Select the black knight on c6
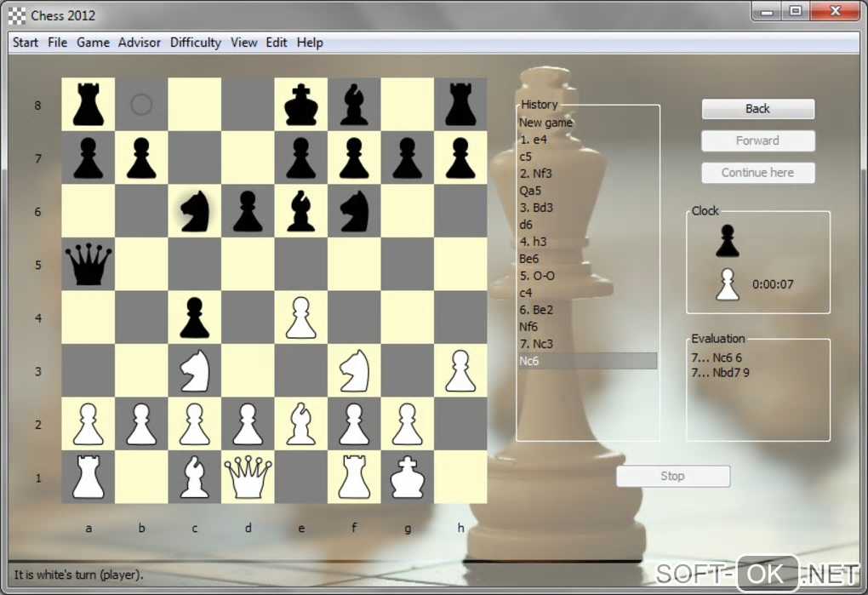Screen dimensions: 868x595 pos(195,211)
